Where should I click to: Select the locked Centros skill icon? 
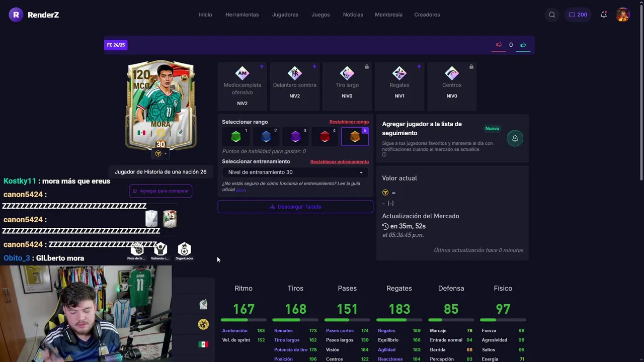tap(452, 73)
